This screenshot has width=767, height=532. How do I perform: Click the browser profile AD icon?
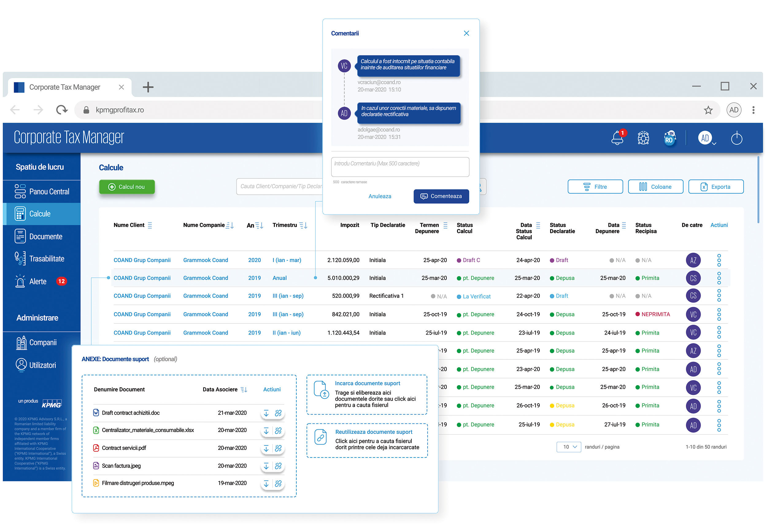click(734, 110)
